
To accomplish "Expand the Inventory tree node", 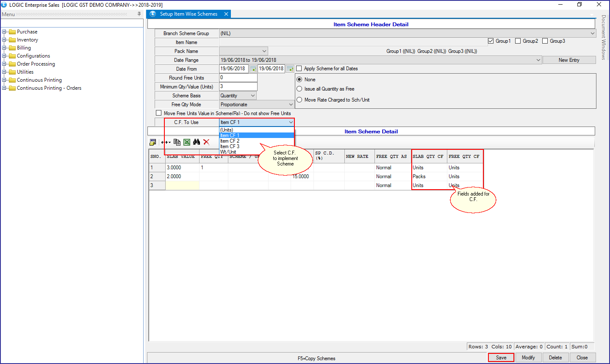I will tap(4, 40).
